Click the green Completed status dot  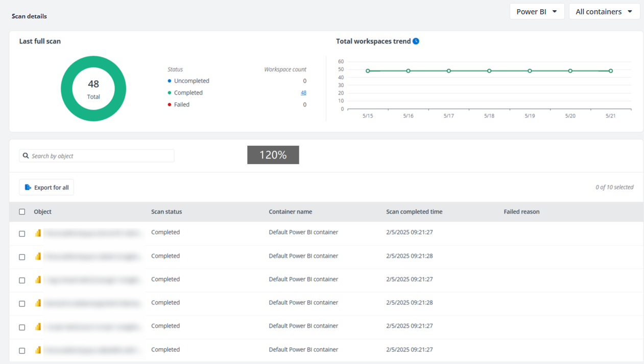coord(170,93)
